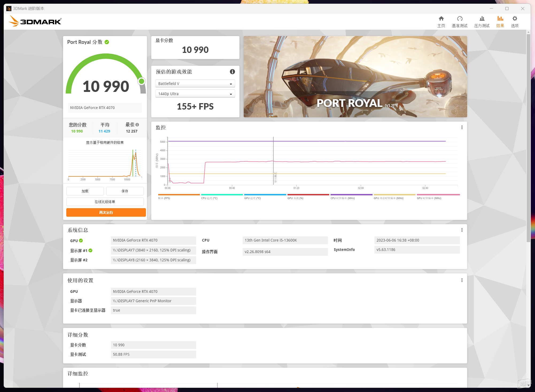This screenshot has height=392, width=535.
Task: Click 显卡已连接至显示器 value true
Action: click(153, 310)
